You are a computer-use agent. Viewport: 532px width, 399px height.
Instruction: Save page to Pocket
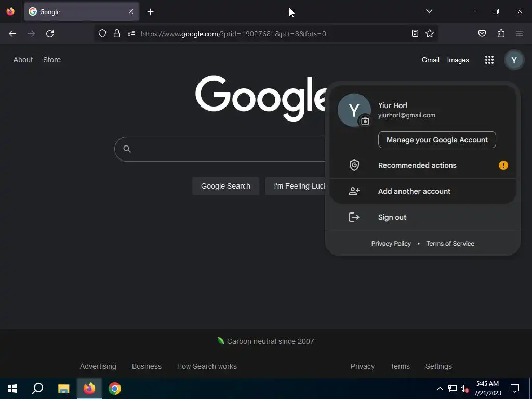(x=482, y=33)
